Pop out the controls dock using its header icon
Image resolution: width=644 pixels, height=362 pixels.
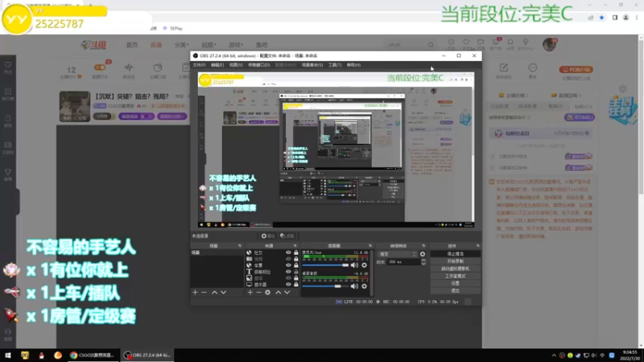[x=477, y=246]
